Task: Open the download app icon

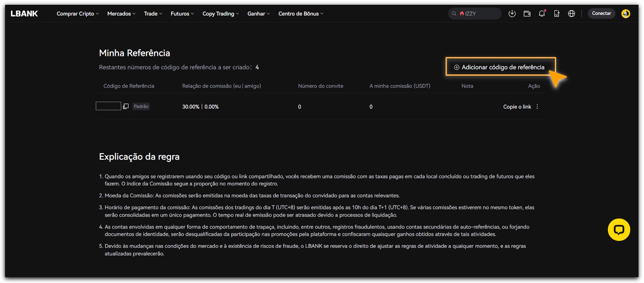Action: 512,14
